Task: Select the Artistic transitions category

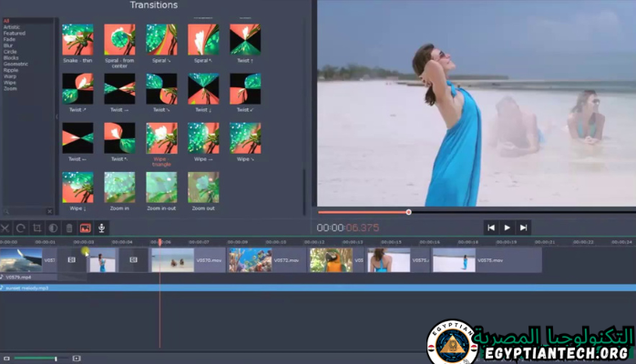Action: pyautogui.click(x=12, y=27)
